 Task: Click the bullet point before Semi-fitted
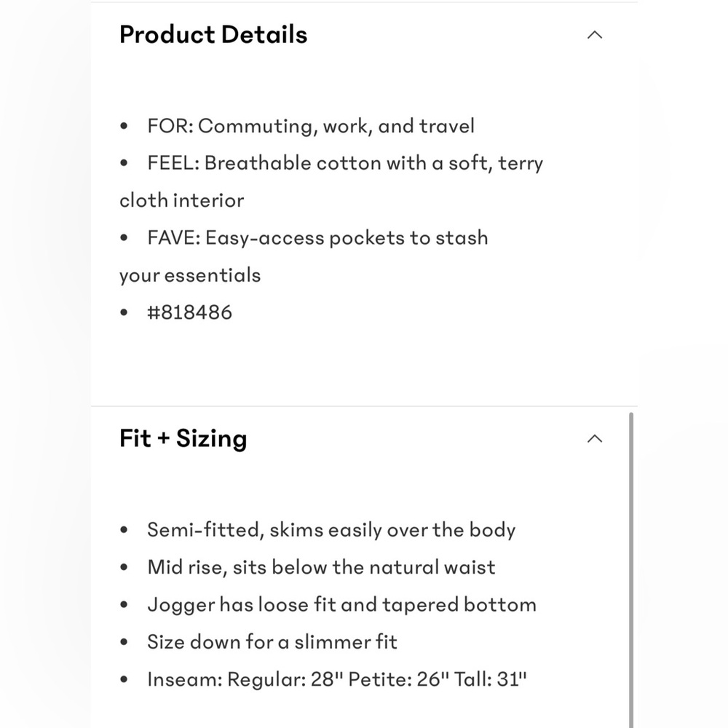[x=124, y=530]
